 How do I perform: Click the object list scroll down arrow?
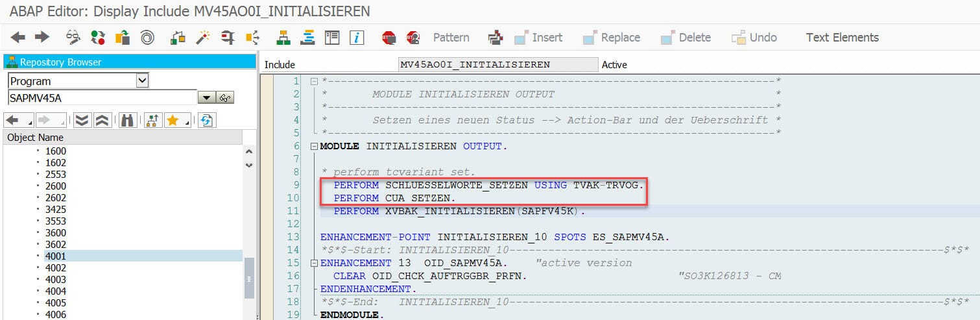[249, 166]
